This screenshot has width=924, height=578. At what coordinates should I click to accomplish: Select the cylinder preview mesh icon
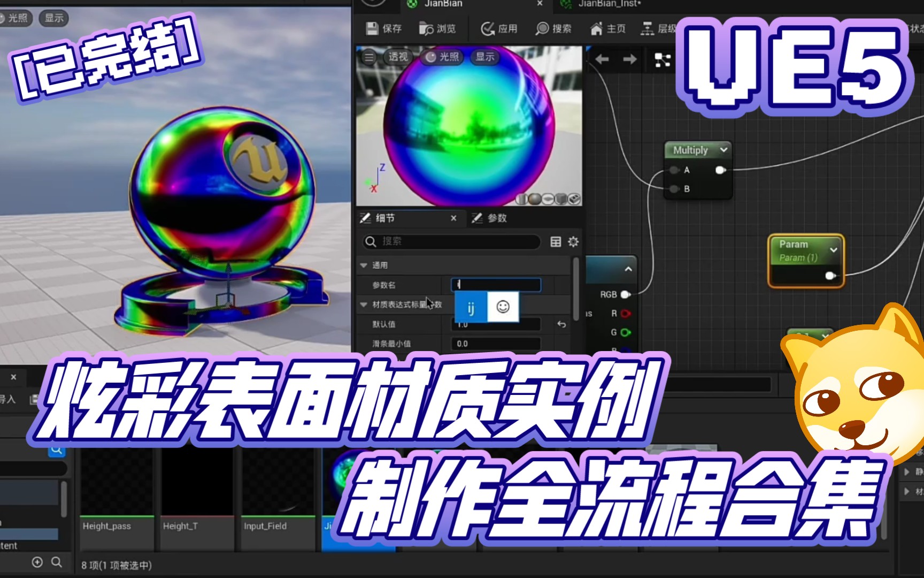522,199
